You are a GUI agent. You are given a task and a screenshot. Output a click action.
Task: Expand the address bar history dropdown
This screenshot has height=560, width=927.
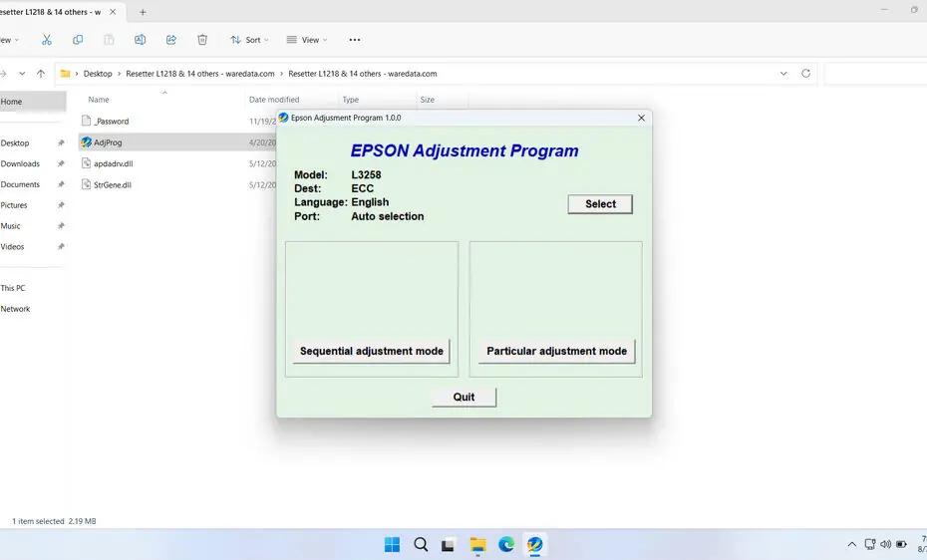[x=783, y=74]
